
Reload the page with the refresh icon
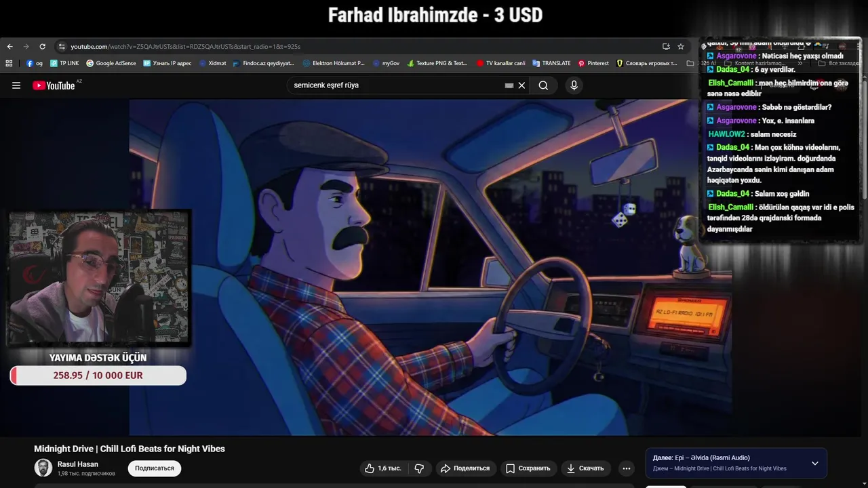pyautogui.click(x=42, y=47)
